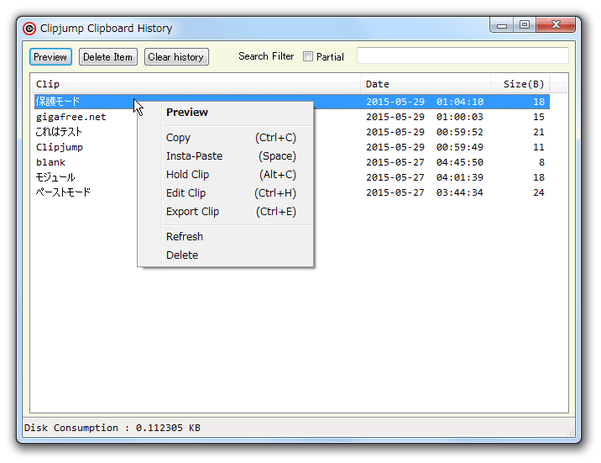Click the Clear history button
601x463 pixels.
(x=176, y=57)
